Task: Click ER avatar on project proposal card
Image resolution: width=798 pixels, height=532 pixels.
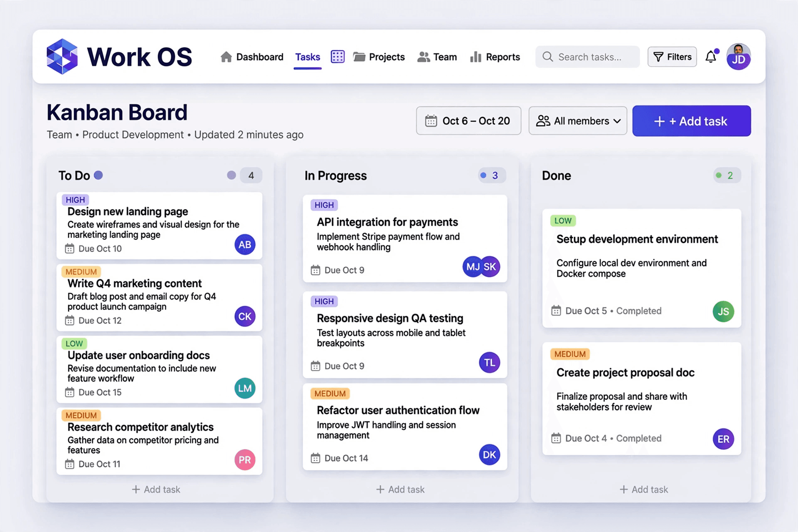Action: click(x=724, y=439)
